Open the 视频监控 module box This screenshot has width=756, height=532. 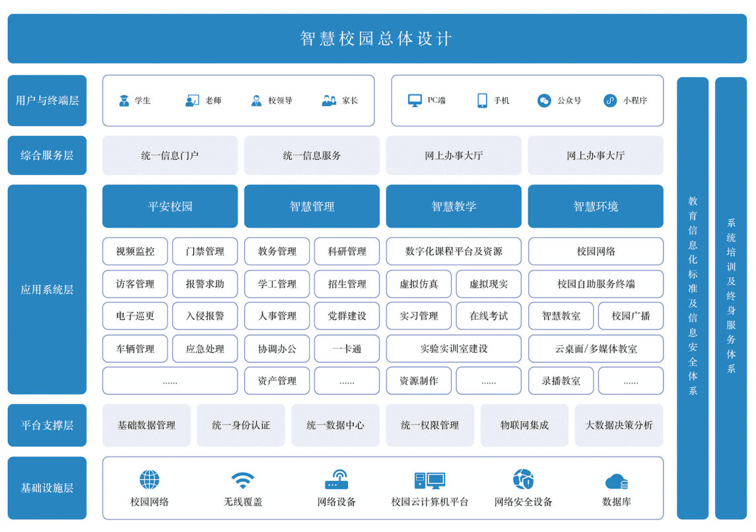pyautogui.click(x=135, y=251)
